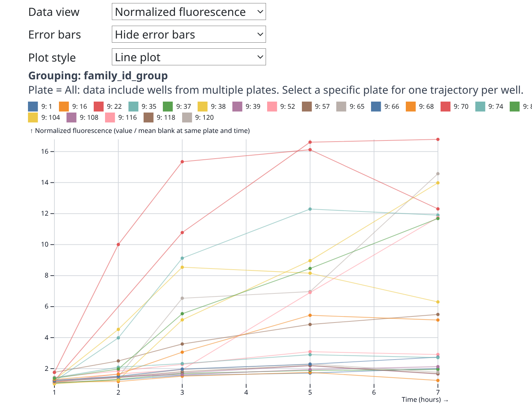Click the teal data point near 12 at hour 5
This screenshot has width=532, height=409.
310,209
